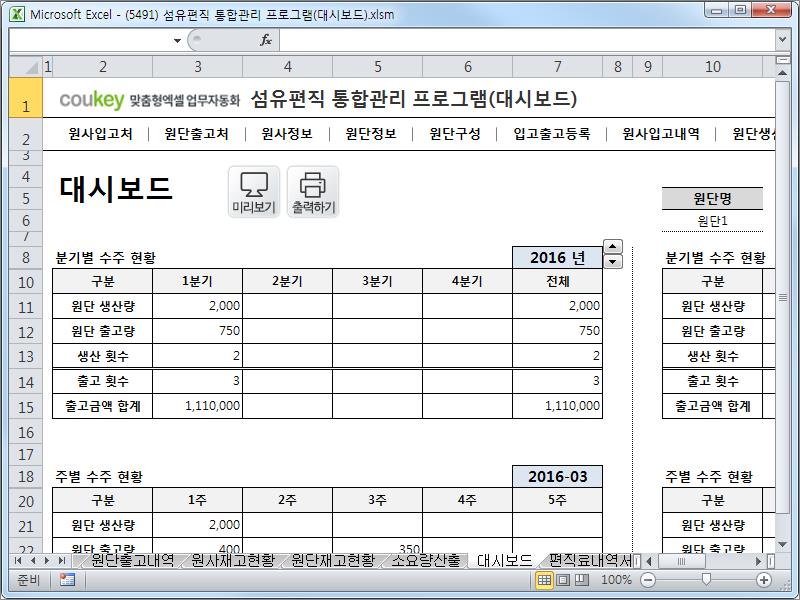Image resolution: width=800 pixels, height=600 pixels.
Task: Click the vertical scrollbar down arrow
Action: click(x=782, y=544)
